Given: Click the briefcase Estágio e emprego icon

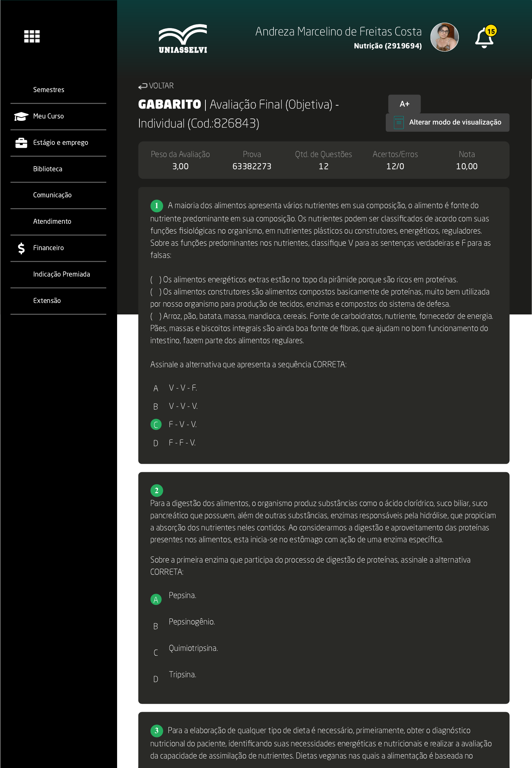Looking at the screenshot, I should [21, 143].
